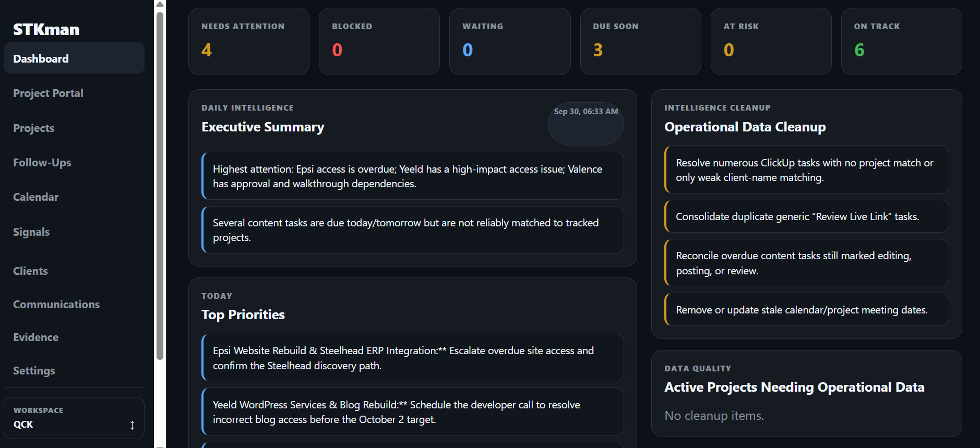Open the Waiting stat card
980x448 pixels.
[x=510, y=41]
